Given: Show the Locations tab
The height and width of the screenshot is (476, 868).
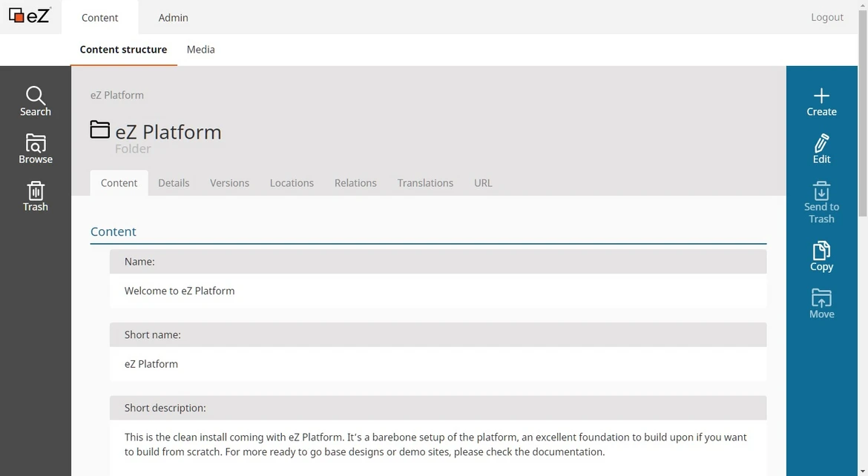Looking at the screenshot, I should [292, 183].
